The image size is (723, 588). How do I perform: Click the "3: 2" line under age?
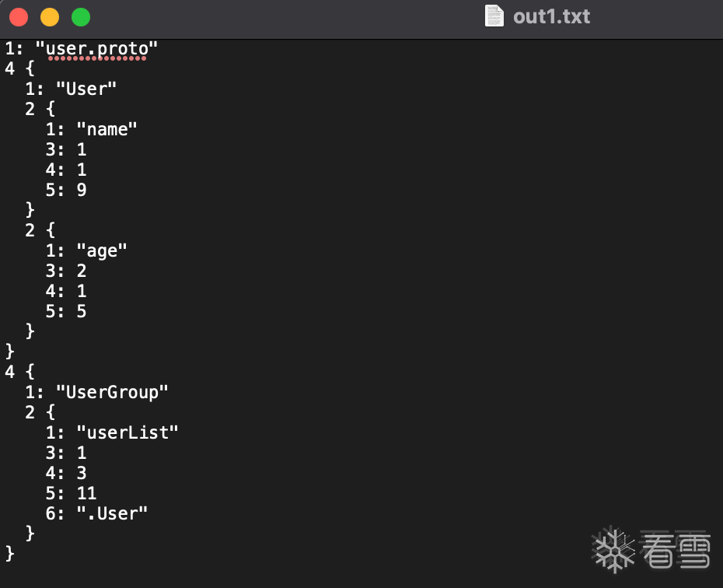(x=66, y=271)
